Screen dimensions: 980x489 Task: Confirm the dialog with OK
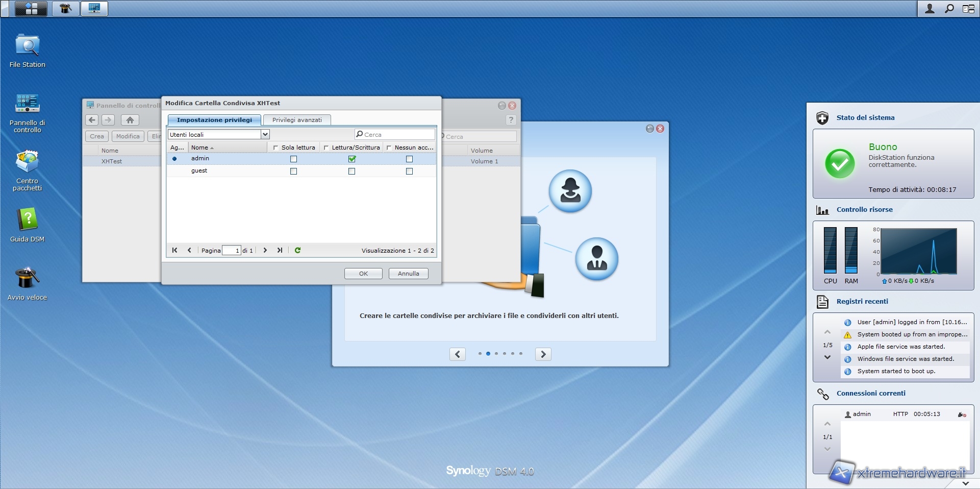(x=363, y=274)
